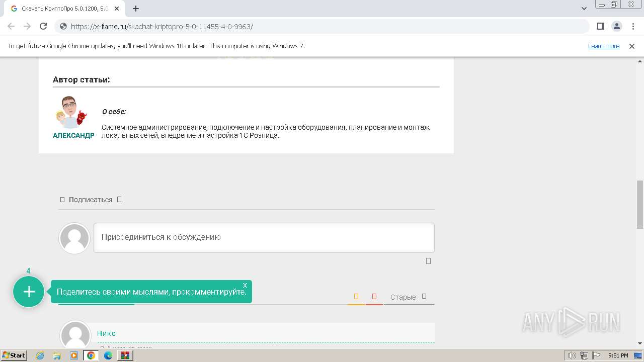Click the avatar of commenter Нико
Viewport: 644px width, 362px height.
pyautogui.click(x=75, y=334)
